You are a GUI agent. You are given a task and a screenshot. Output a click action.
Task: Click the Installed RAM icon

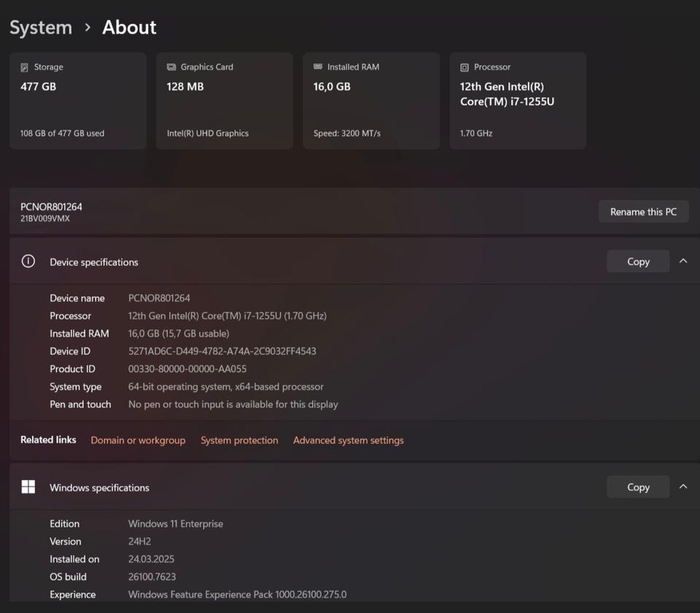tap(318, 67)
